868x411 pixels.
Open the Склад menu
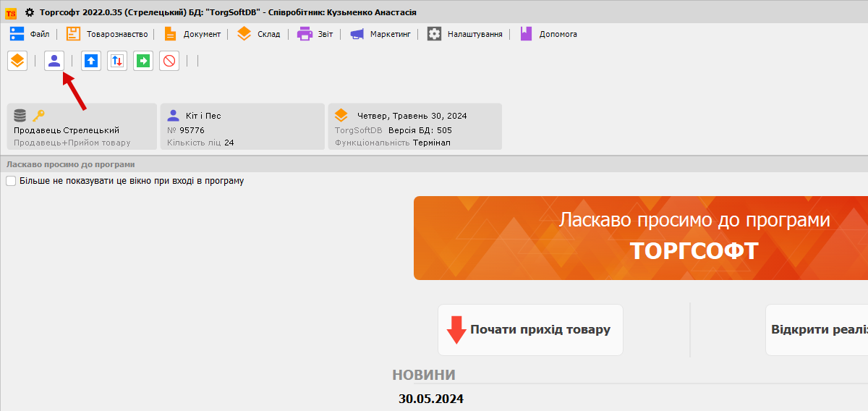click(259, 34)
